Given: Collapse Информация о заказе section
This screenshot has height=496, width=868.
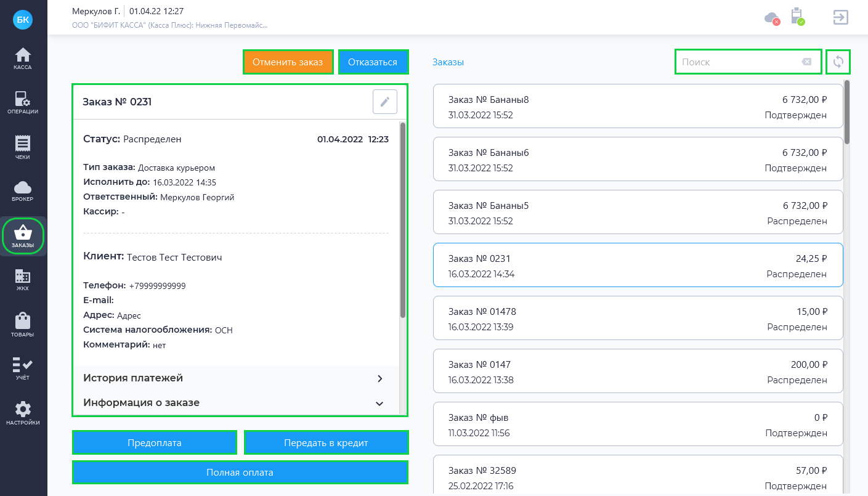Looking at the screenshot, I should pyautogui.click(x=233, y=403).
